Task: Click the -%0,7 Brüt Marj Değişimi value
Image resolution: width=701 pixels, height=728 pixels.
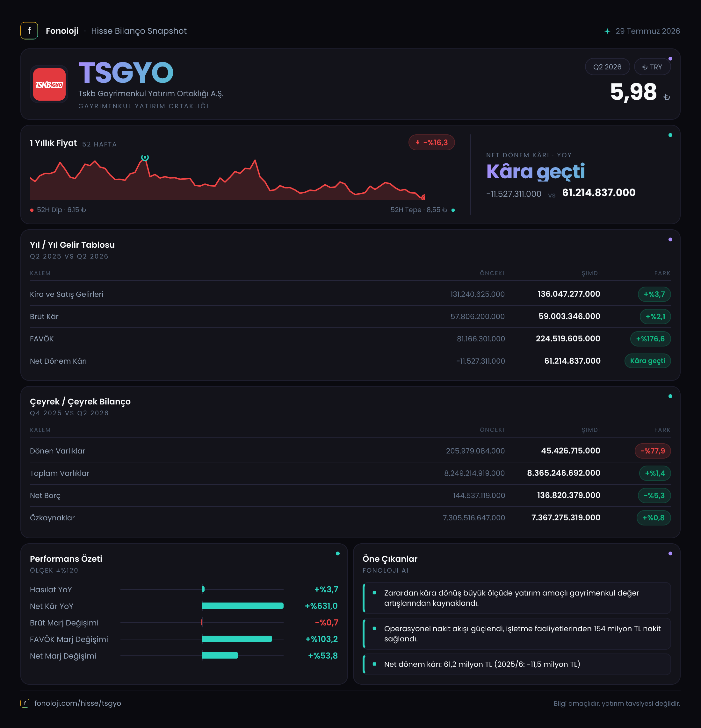Action: [x=326, y=623]
